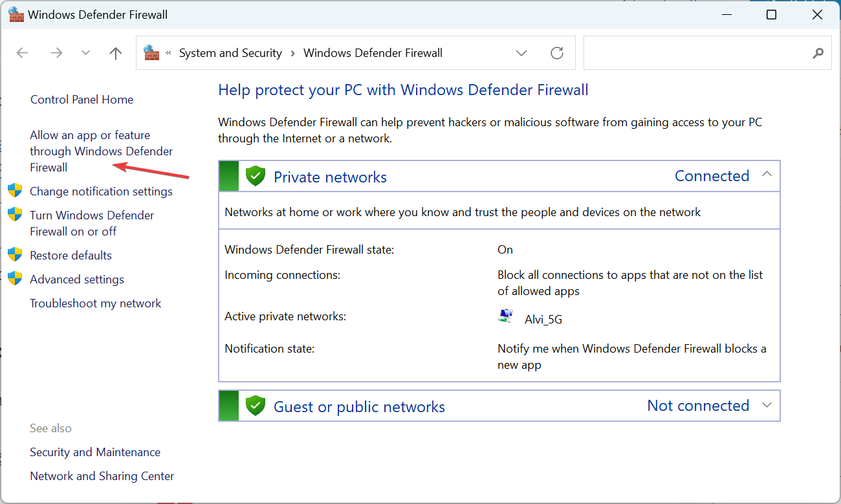Click the Connected status text
Screen dimensions: 841x504
tap(712, 176)
